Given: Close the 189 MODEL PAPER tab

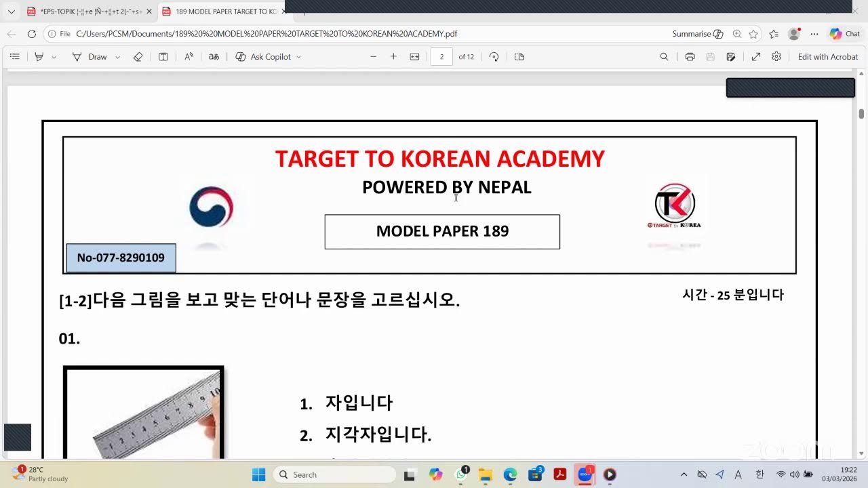Looking at the screenshot, I should click(x=285, y=12).
